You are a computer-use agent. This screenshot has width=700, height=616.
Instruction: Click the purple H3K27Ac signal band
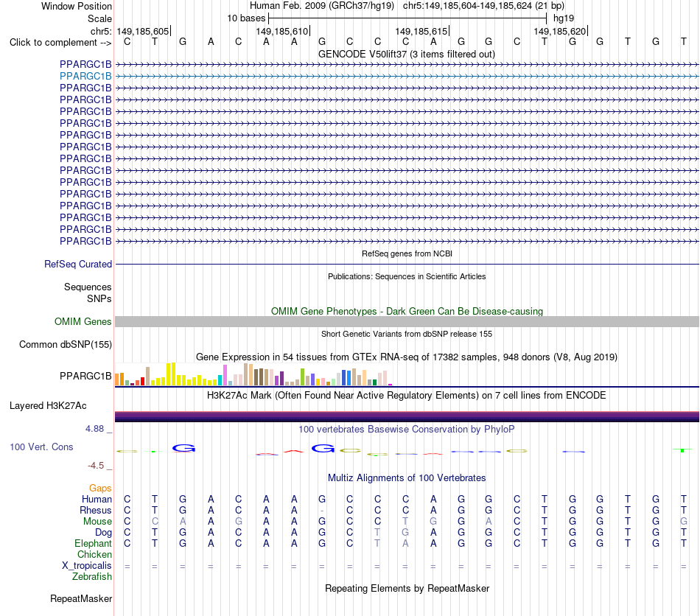click(407, 417)
